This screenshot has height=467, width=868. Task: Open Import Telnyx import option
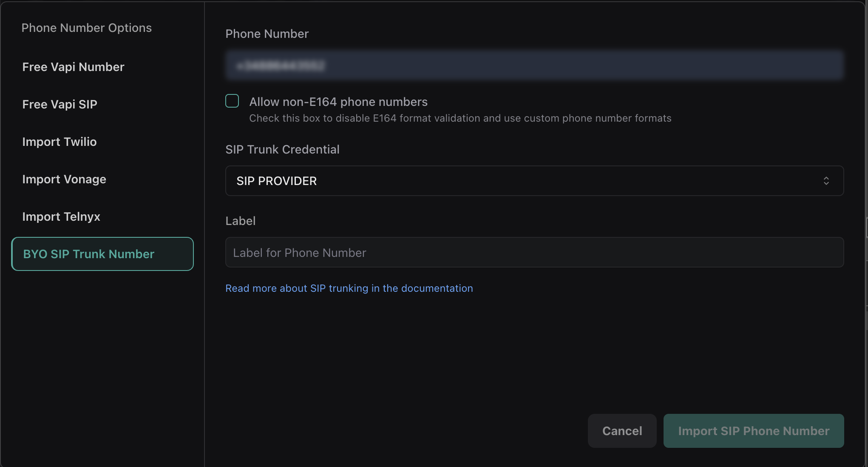pos(61,216)
